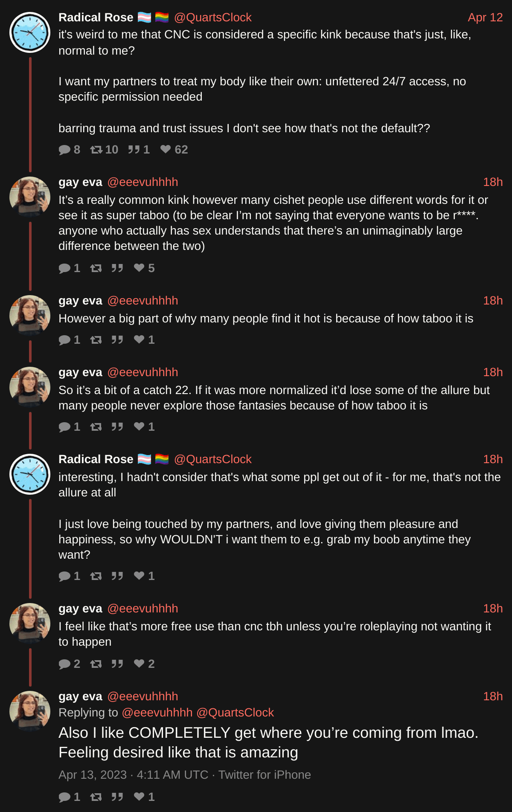
Task: Click @eeevuhhhh mention in the "Replying to" line
Action: (157, 713)
